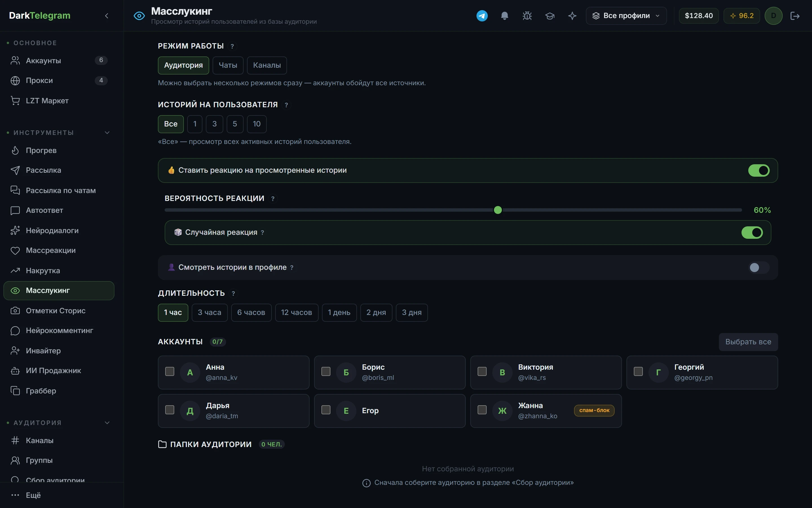Open Нейрокомментинг in the sidebar
This screenshot has width=812, height=508.
(x=59, y=330)
